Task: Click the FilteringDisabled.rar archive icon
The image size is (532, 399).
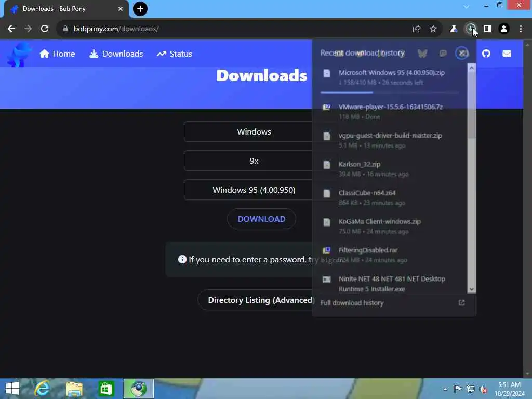Action: point(327,250)
